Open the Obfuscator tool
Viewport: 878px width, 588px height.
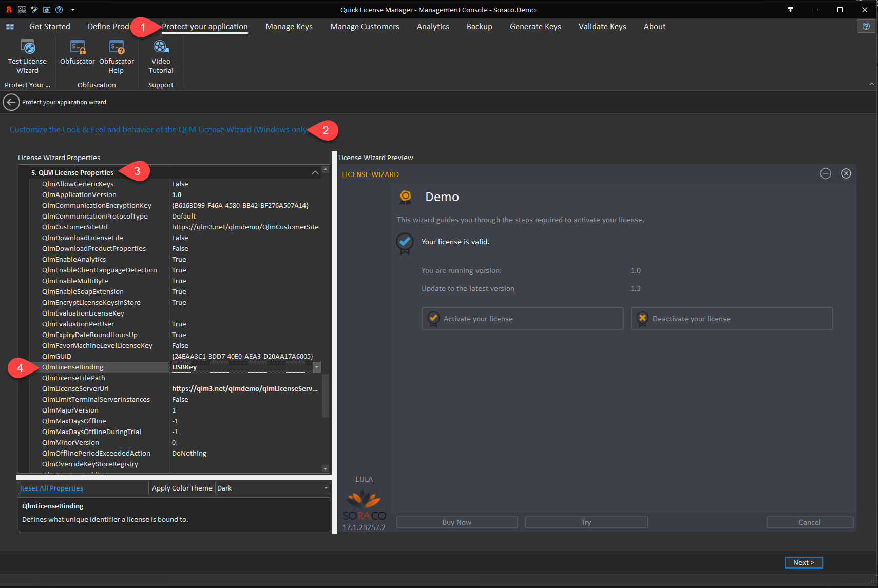(78, 52)
